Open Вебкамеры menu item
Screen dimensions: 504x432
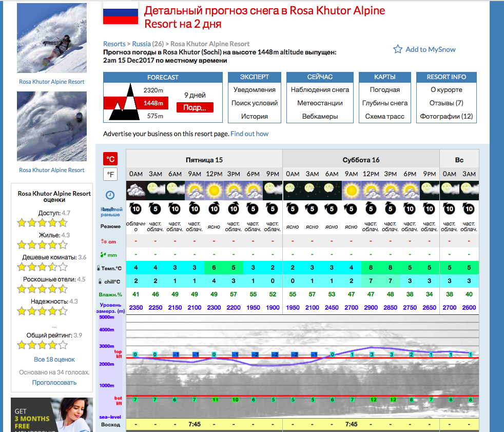click(320, 117)
